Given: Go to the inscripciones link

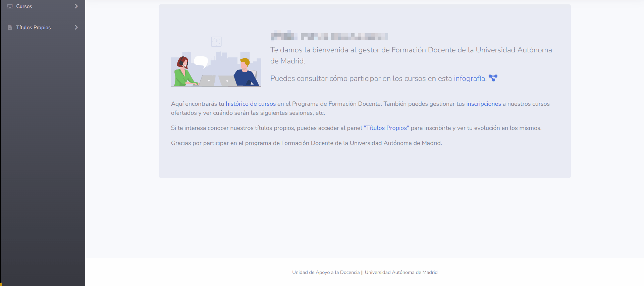Looking at the screenshot, I should (483, 104).
